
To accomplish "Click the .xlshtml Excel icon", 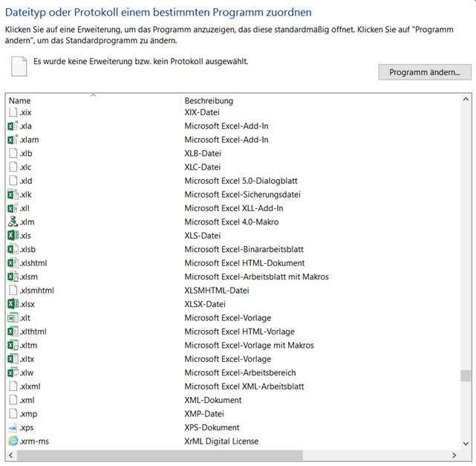I will (x=13, y=263).
